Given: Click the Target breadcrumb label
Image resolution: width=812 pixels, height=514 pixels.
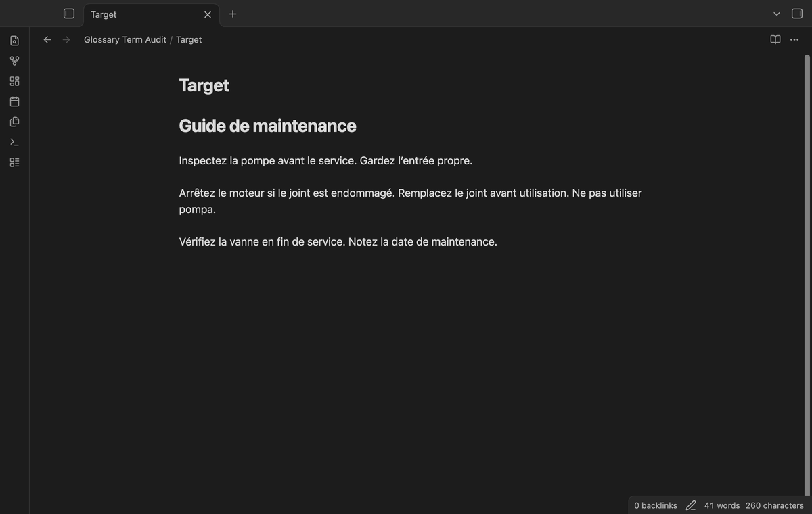Looking at the screenshot, I should point(189,39).
